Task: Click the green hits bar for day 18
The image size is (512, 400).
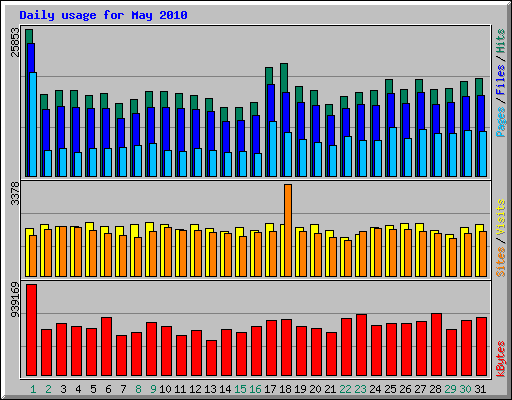Action: pyautogui.click(x=284, y=77)
